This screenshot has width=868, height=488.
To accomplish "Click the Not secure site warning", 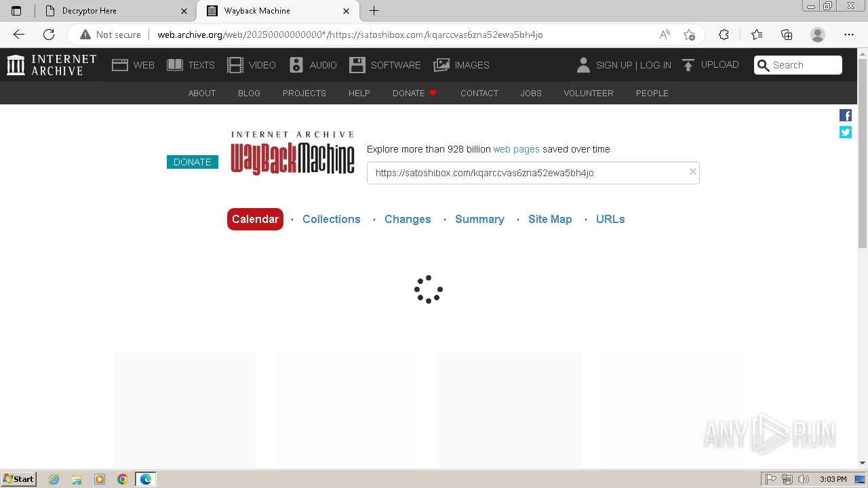I will tap(111, 35).
